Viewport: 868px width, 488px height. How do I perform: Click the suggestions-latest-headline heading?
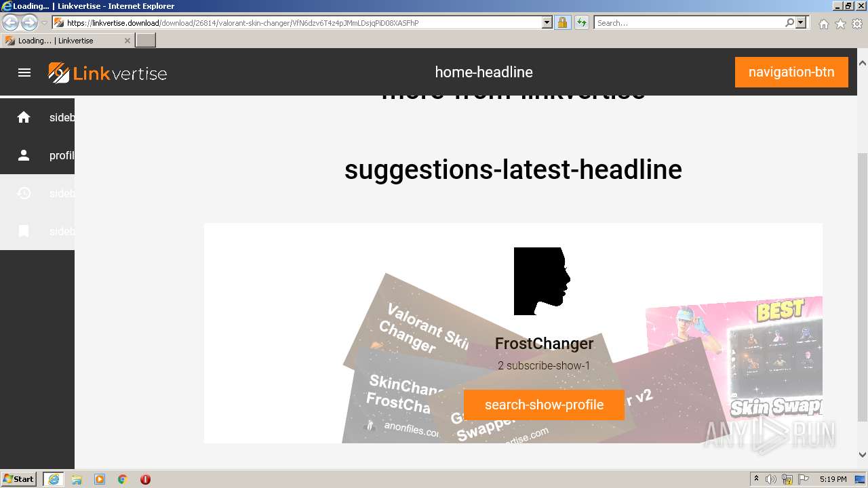click(x=513, y=169)
